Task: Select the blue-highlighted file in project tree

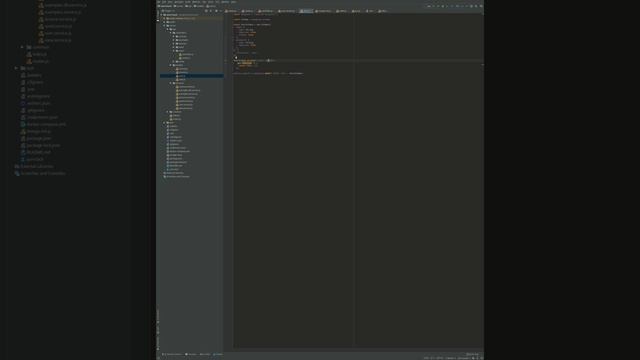Action: point(191,76)
